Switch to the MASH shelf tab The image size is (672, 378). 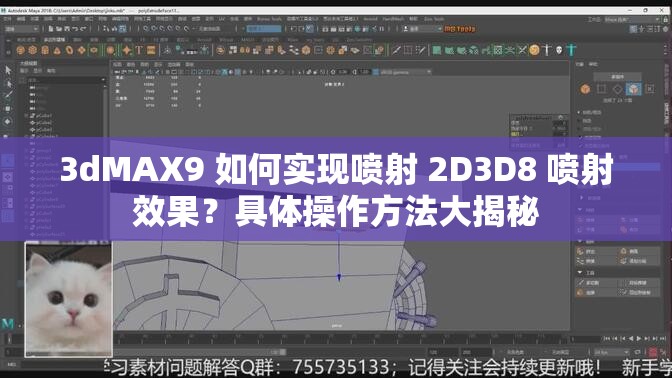pos(248,40)
